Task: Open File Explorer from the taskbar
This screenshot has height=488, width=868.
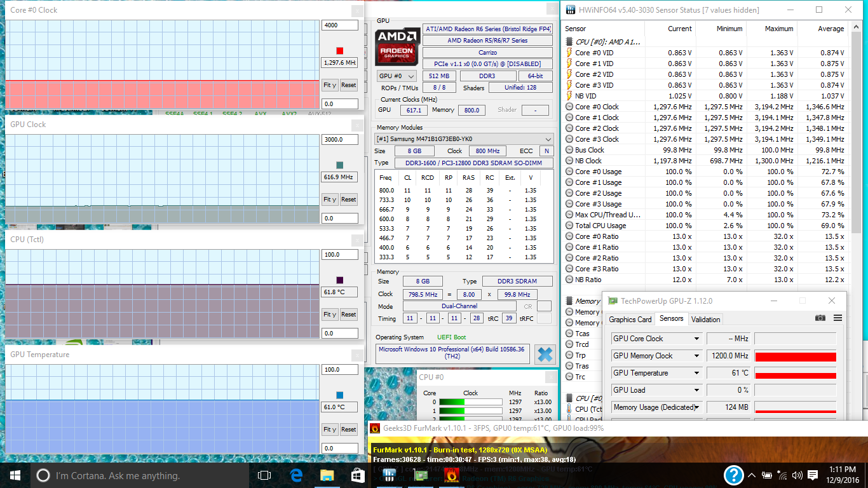Action: 327,475
